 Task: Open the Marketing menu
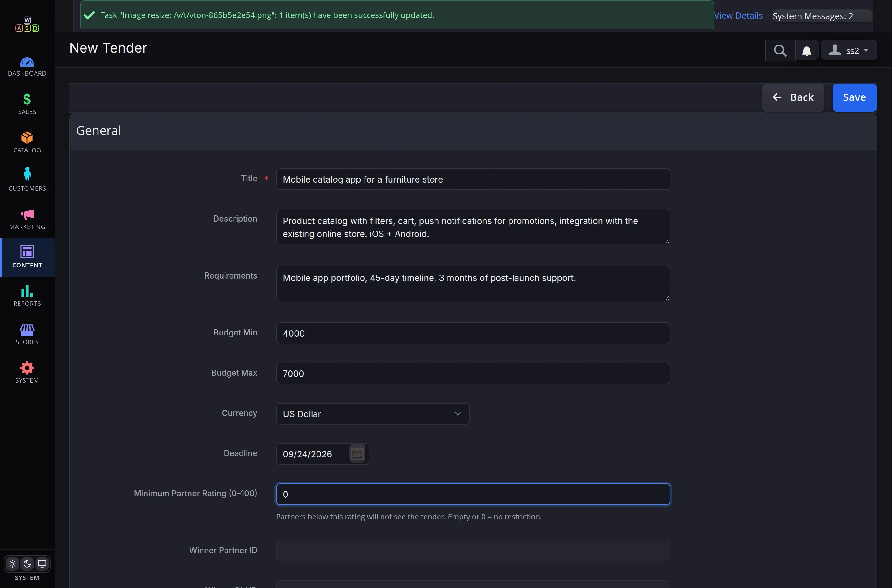[27, 219]
